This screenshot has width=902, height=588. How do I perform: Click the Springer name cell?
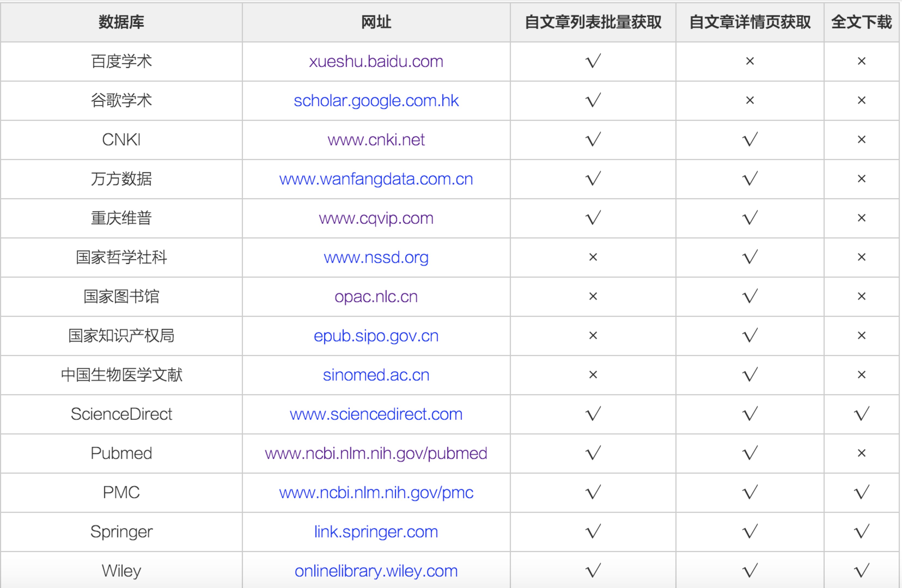tap(121, 532)
